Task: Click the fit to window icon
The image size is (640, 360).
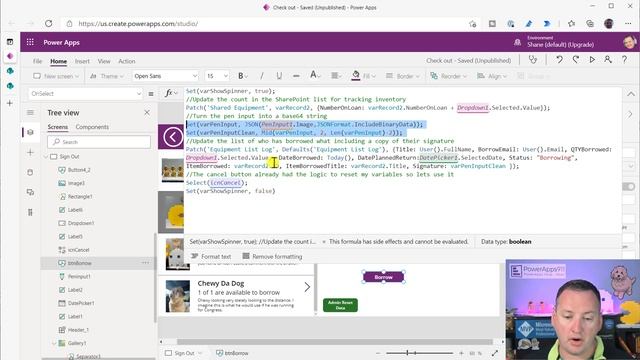Action: click(495, 353)
